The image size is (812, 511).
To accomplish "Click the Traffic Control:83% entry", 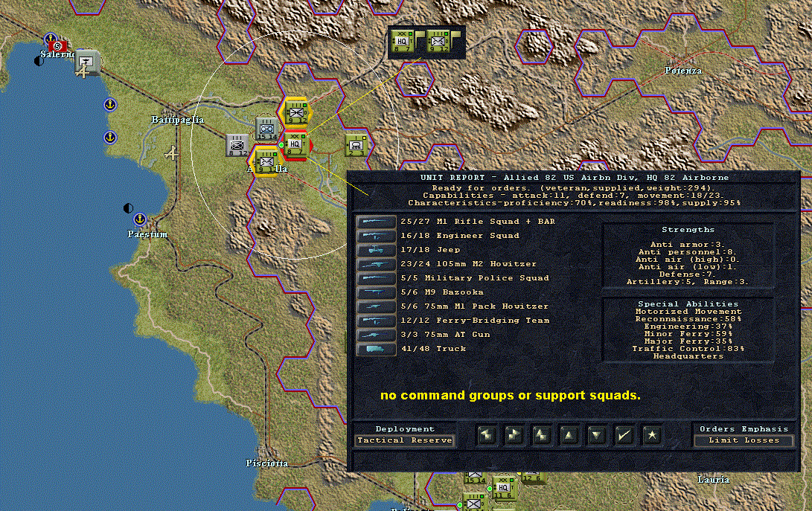I will [x=688, y=349].
